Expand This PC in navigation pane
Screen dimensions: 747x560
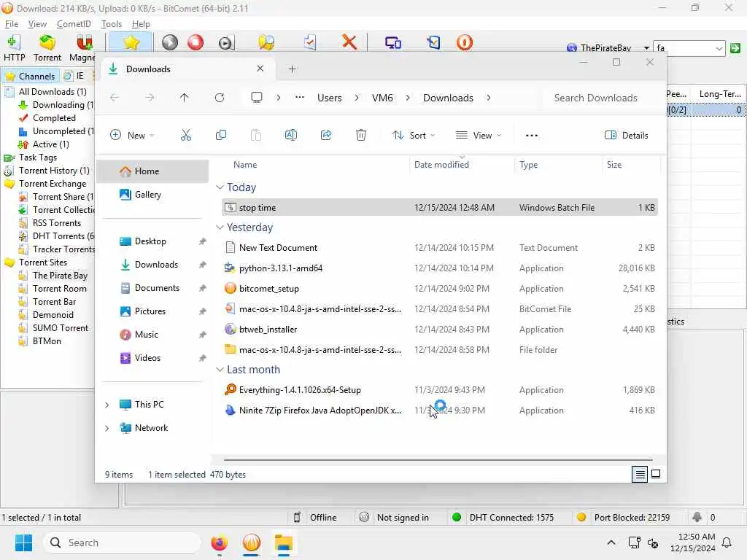tap(107, 405)
